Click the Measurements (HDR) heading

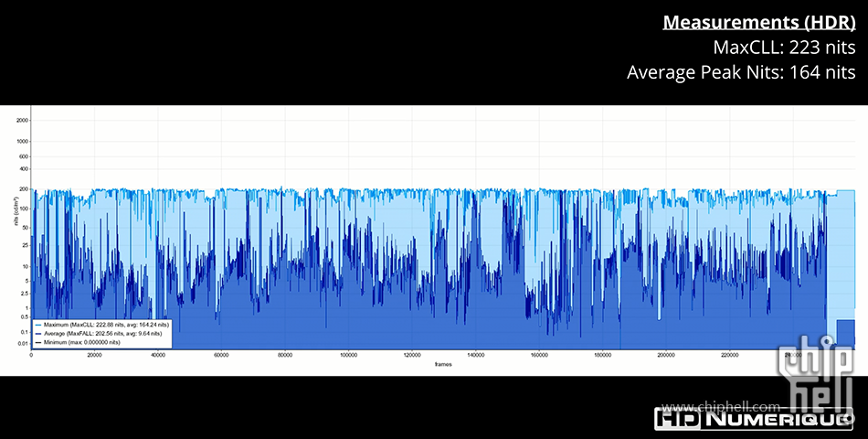coord(758,22)
